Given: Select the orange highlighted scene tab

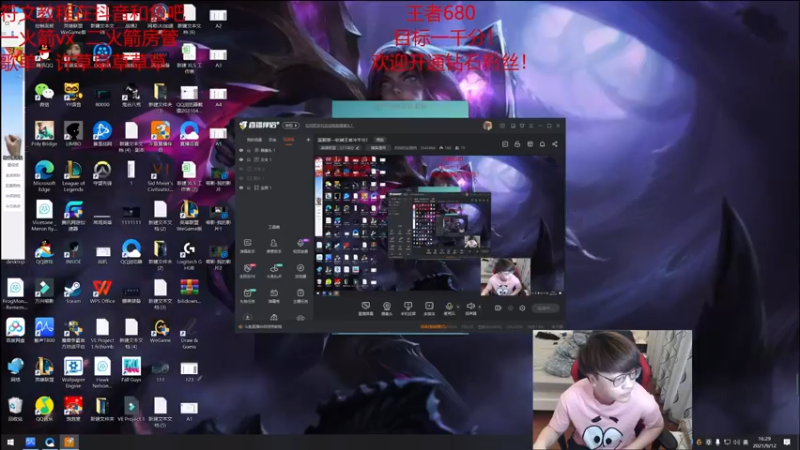Looking at the screenshot, I should [x=289, y=140].
